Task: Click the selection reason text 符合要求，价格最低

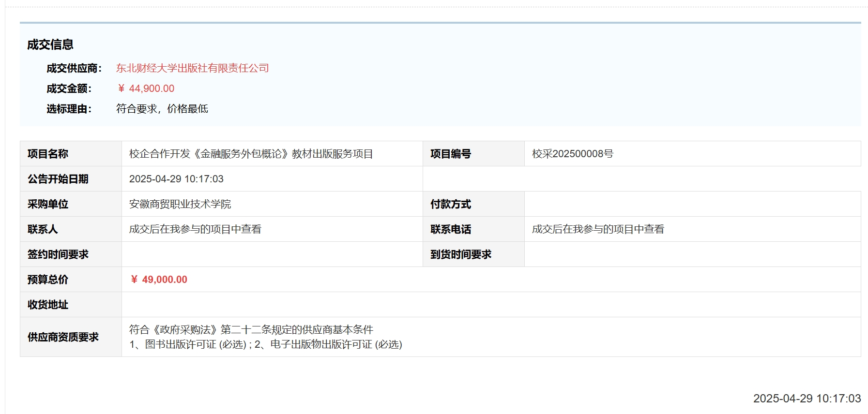Action: (x=162, y=109)
